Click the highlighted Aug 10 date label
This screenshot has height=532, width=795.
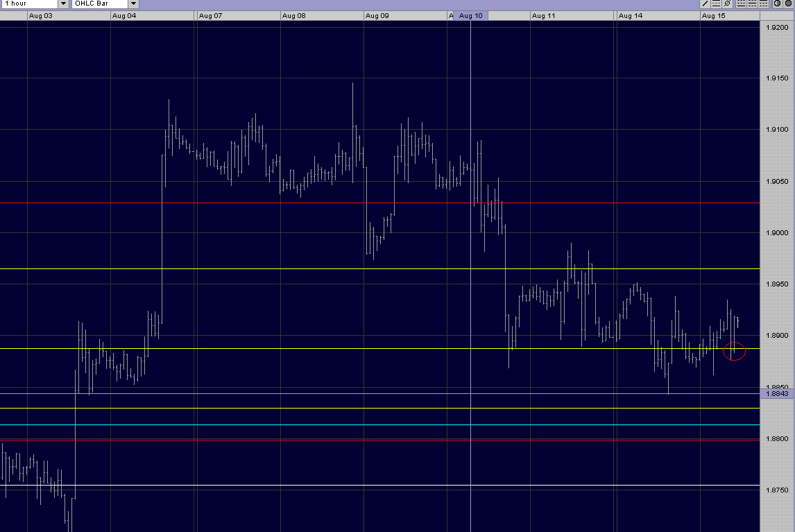(x=471, y=16)
